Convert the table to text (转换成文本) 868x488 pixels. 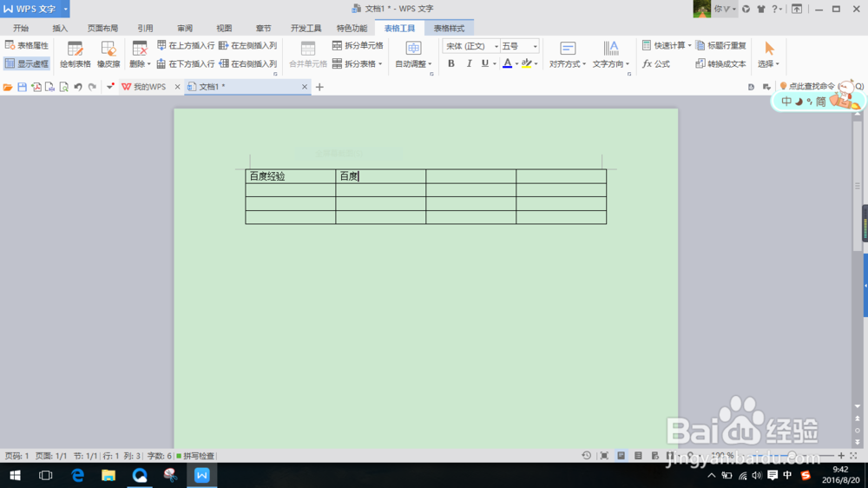coord(720,63)
